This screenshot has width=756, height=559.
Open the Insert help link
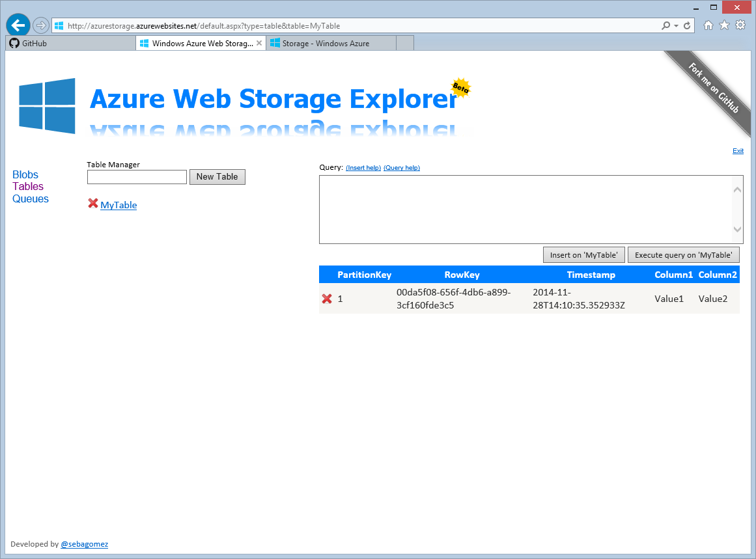[x=363, y=168]
